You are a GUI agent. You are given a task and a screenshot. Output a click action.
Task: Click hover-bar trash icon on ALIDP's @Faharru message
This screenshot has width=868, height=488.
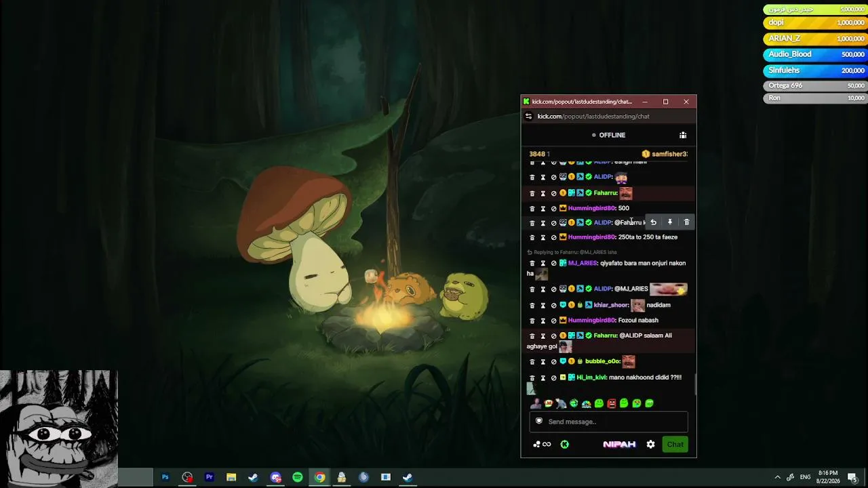686,222
